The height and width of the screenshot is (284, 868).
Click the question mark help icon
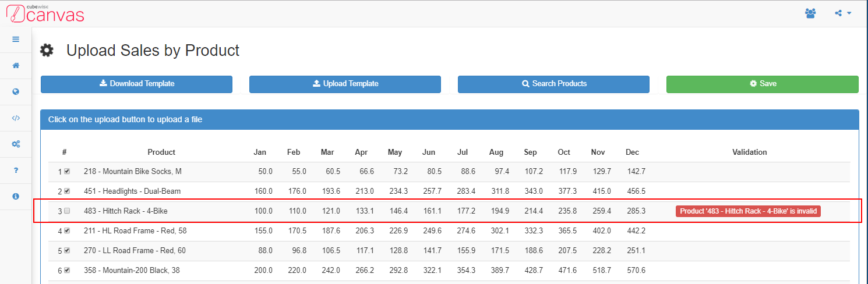point(16,170)
